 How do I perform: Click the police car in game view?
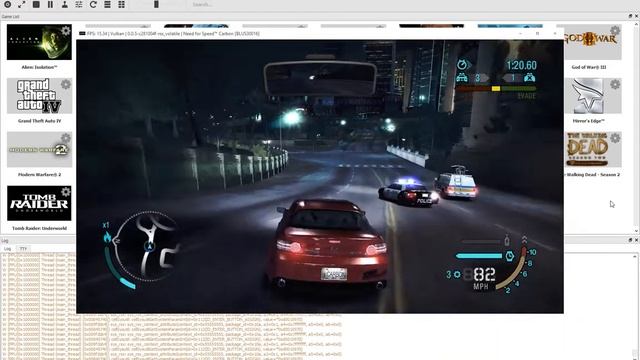[409, 193]
